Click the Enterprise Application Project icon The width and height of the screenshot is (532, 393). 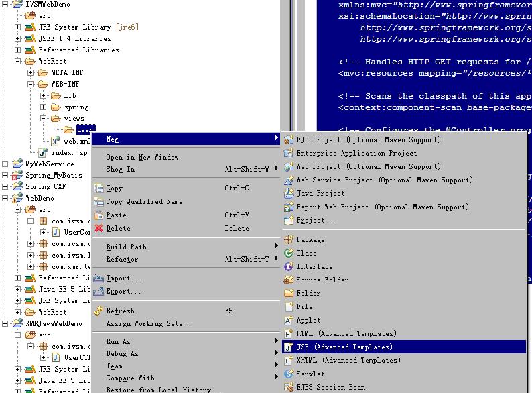[288, 153]
